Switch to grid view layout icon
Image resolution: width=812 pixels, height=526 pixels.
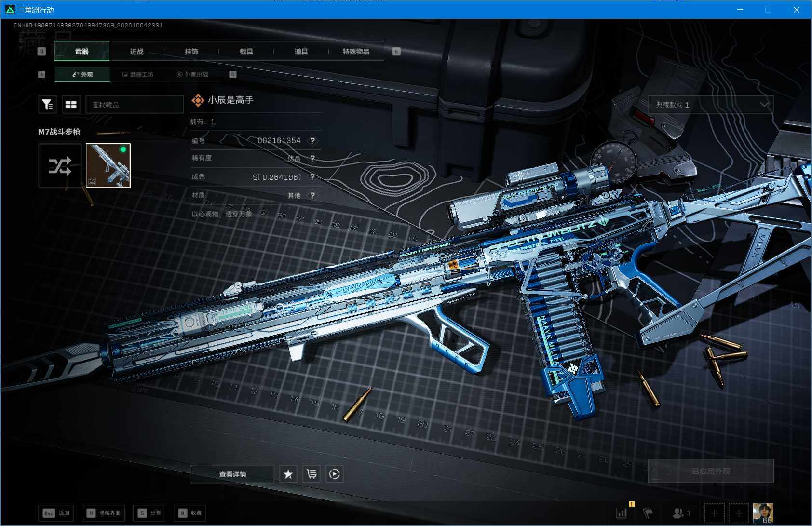click(71, 104)
